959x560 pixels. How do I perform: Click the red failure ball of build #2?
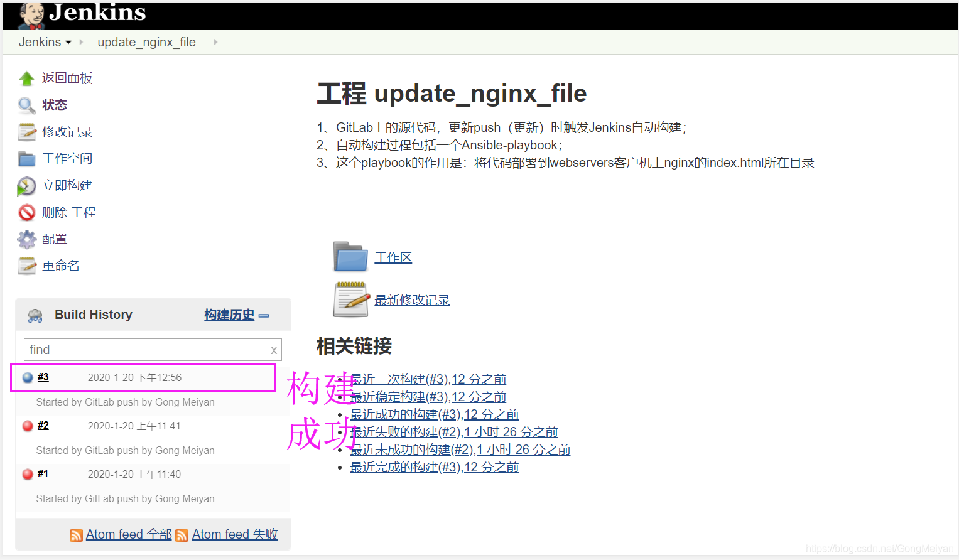pyautogui.click(x=28, y=426)
